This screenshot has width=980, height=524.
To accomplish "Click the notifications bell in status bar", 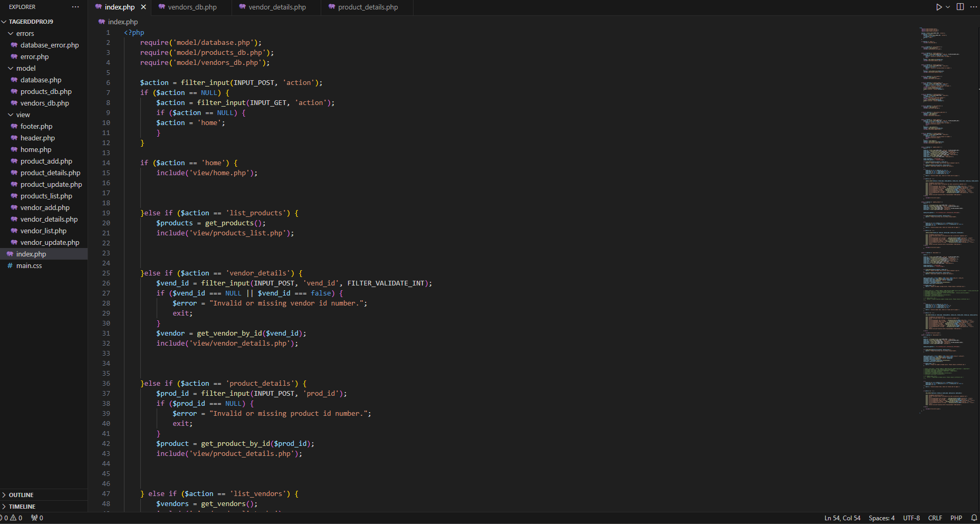I will click(974, 518).
